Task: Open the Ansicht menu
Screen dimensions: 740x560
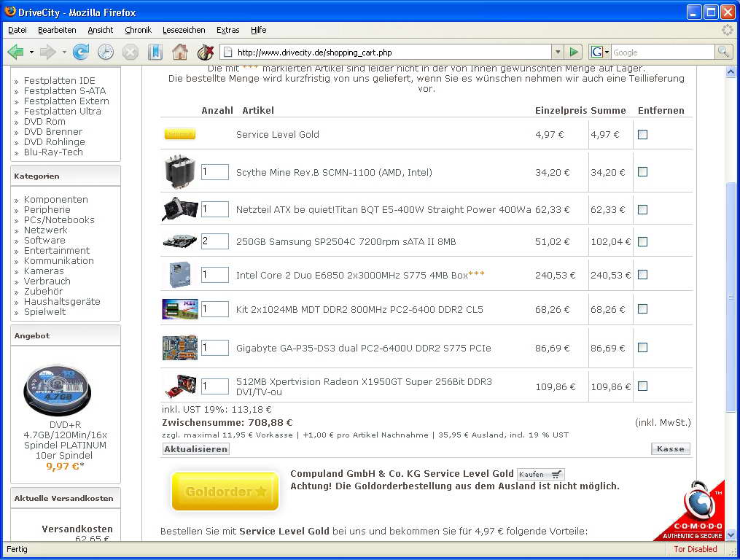Action: point(101,30)
